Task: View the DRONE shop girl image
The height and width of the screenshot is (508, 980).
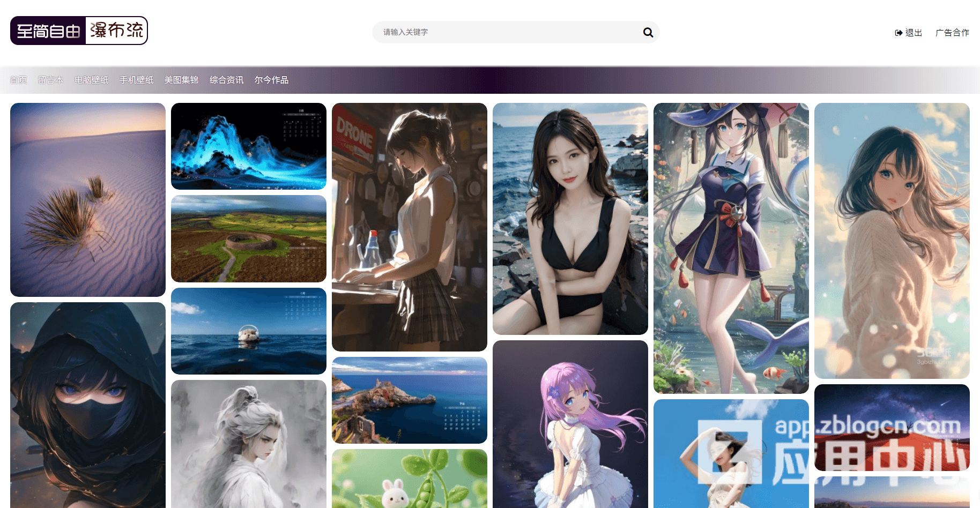Action: (410, 227)
